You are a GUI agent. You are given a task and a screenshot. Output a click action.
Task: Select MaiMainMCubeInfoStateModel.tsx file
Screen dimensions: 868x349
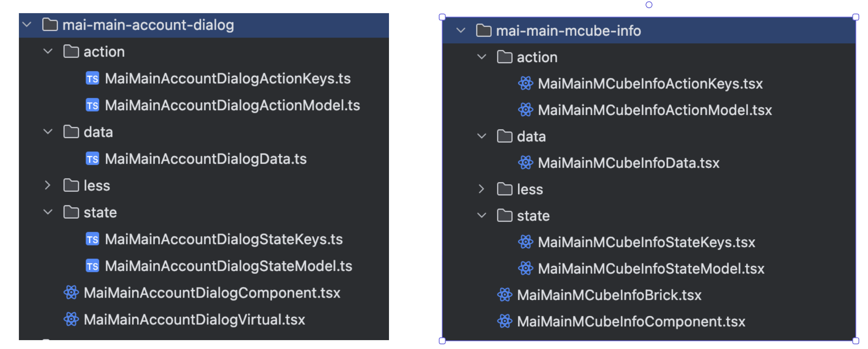651,269
